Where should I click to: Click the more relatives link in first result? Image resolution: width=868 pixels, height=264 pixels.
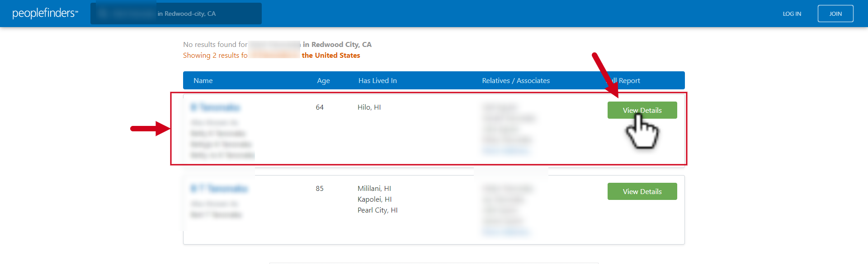coord(505,151)
